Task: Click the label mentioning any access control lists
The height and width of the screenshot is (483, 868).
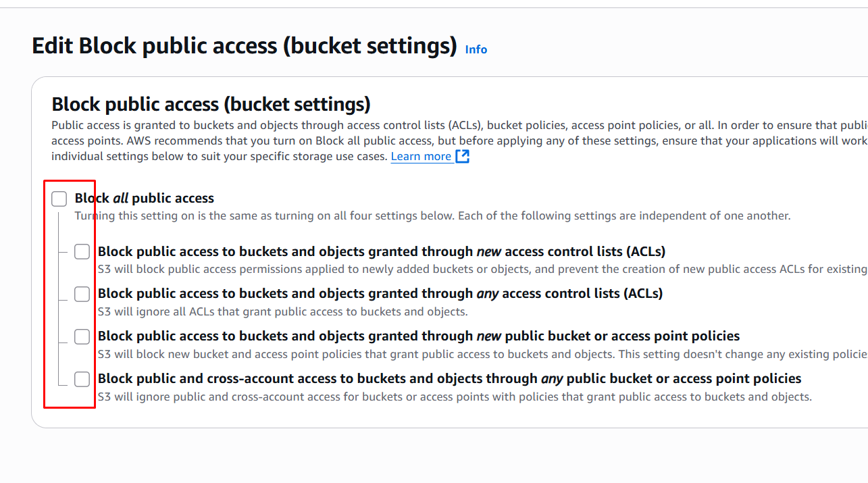Action: coord(380,294)
